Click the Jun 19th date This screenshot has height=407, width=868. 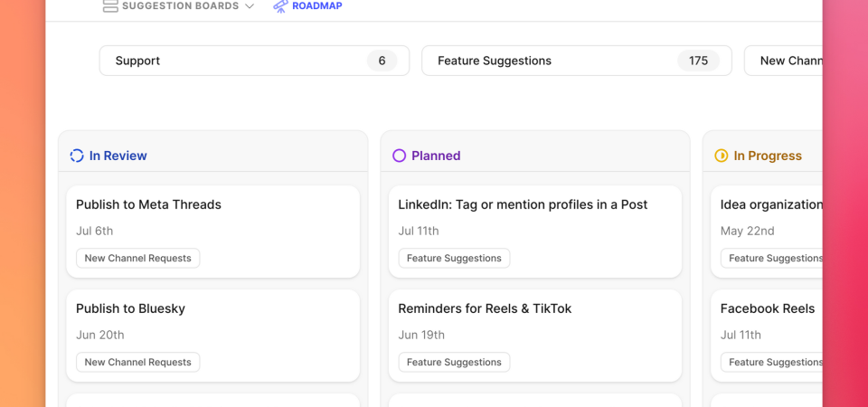pos(421,335)
